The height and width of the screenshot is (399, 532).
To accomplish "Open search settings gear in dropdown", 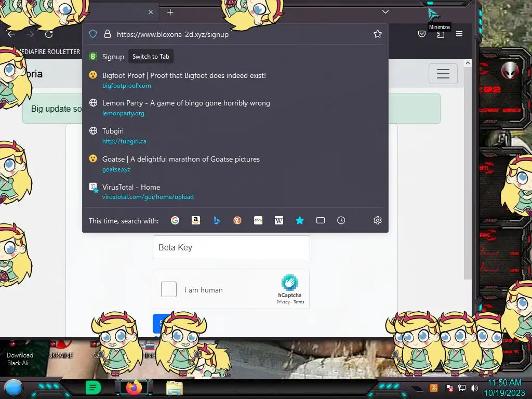I will pos(378,220).
